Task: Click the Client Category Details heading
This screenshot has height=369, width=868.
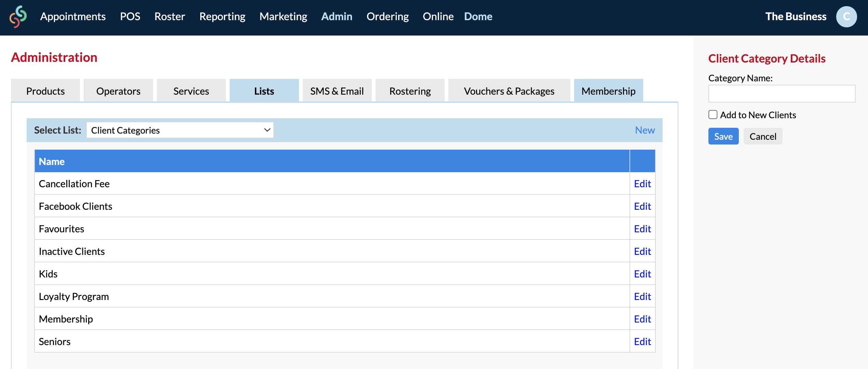Action: pyautogui.click(x=767, y=58)
